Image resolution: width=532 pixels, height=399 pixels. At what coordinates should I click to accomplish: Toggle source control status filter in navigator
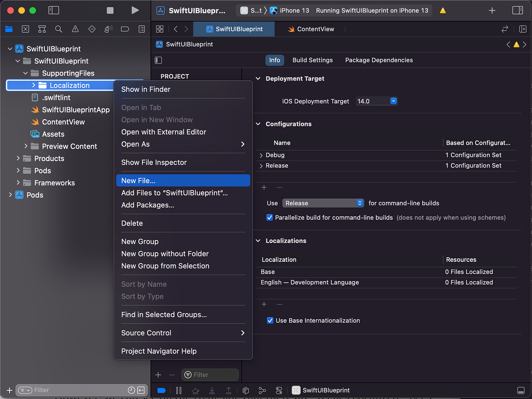141,390
